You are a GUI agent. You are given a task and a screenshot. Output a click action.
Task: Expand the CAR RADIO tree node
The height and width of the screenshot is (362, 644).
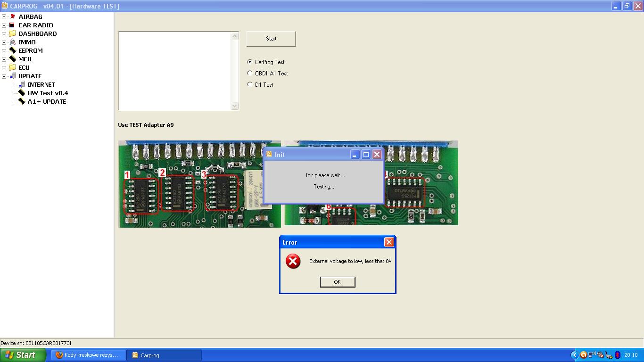click(4, 25)
